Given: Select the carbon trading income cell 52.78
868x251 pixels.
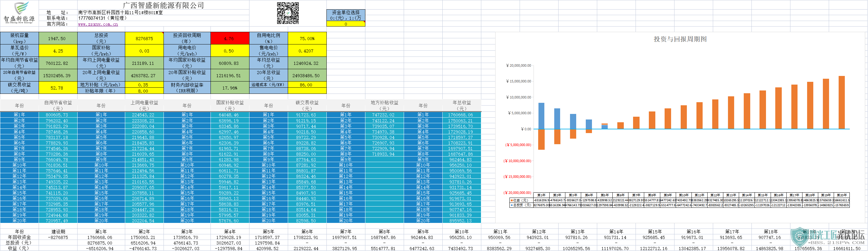Looking at the screenshot, I should point(58,88).
